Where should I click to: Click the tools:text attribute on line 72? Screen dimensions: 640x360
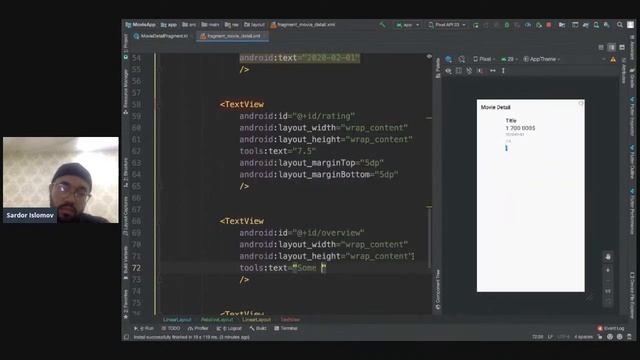click(x=263, y=268)
